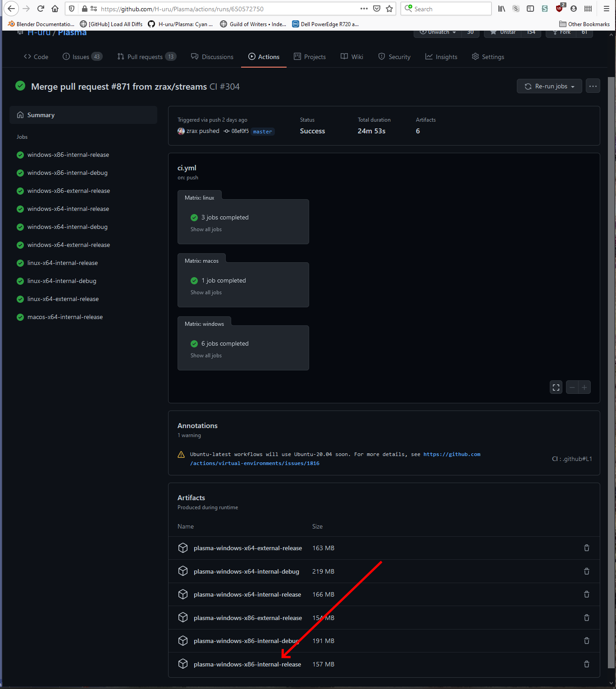Zoom out the workflow graph
This screenshot has height=689, width=616.
click(x=572, y=387)
